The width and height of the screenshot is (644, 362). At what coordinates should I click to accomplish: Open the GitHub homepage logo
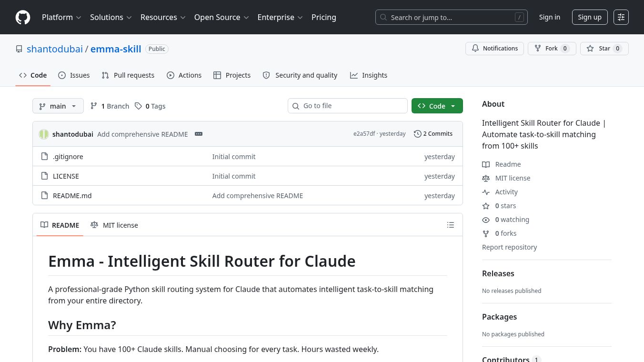pos(23,17)
